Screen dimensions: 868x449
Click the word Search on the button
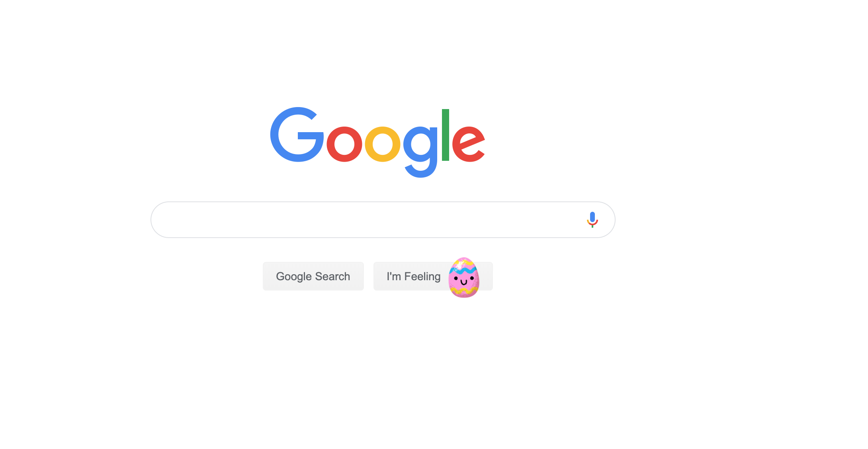(332, 276)
